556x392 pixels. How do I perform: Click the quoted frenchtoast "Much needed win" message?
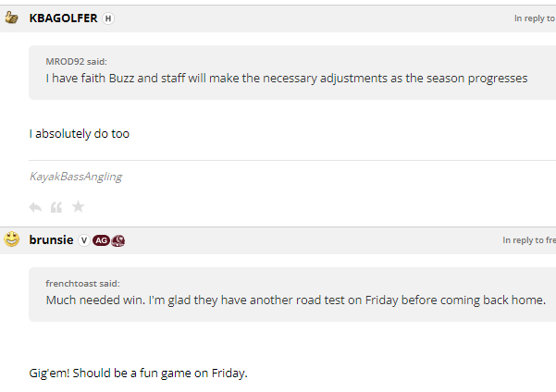tap(296, 300)
